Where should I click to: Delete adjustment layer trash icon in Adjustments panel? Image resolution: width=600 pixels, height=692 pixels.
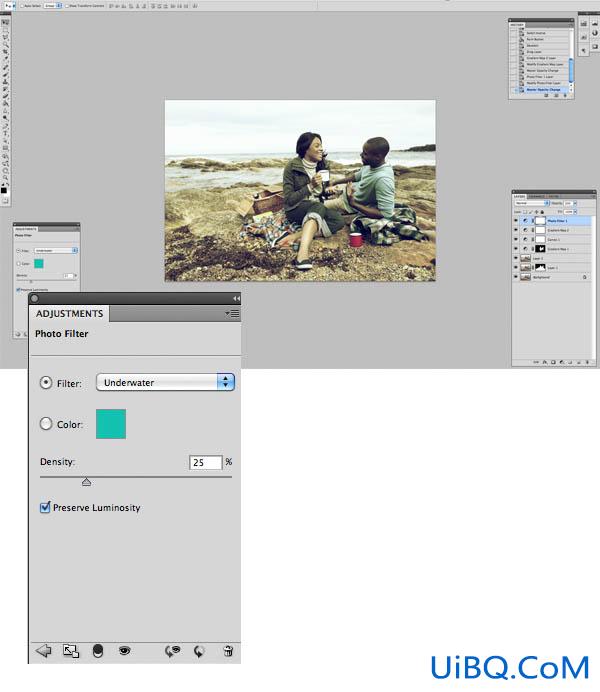pyautogui.click(x=228, y=651)
